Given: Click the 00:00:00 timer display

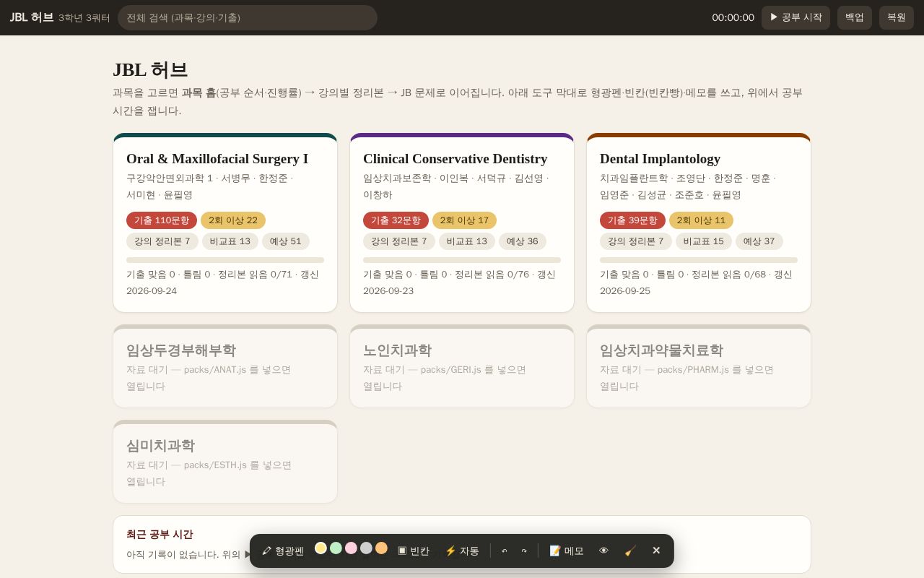Looking at the screenshot, I should tap(733, 17).
